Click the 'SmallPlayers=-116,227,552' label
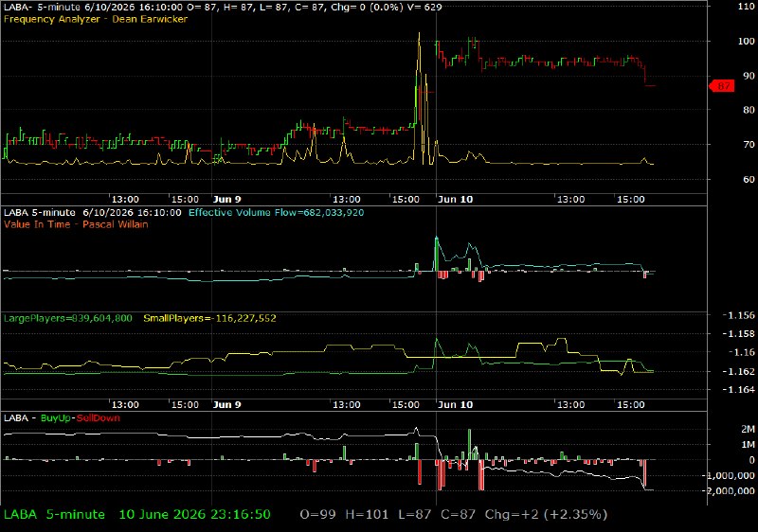The image size is (758, 532). [209, 319]
